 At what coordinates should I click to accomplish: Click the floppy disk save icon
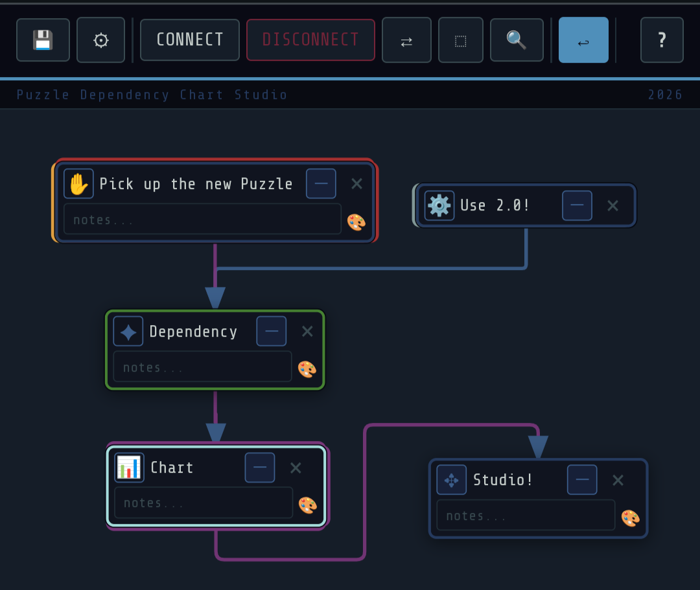pyautogui.click(x=43, y=40)
